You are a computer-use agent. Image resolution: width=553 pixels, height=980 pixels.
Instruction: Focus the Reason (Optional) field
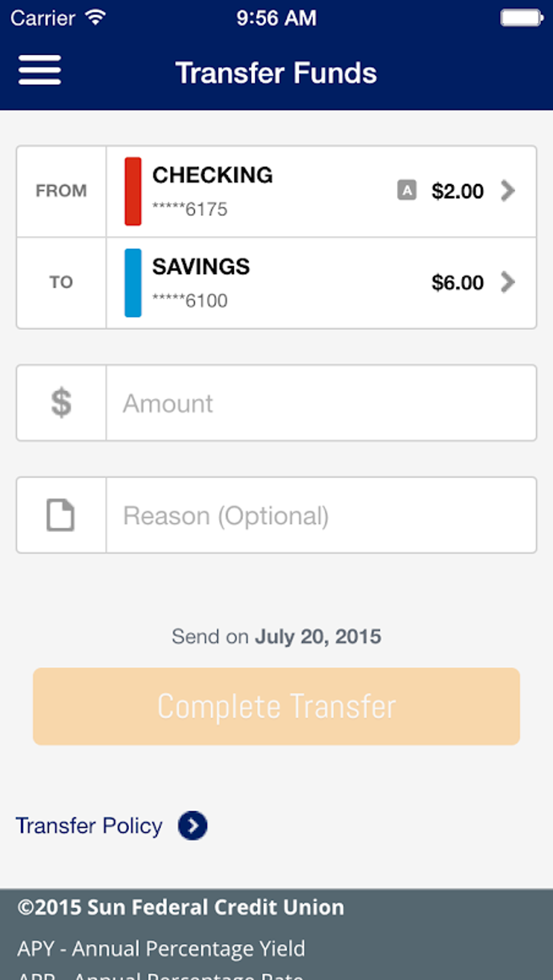pos(321,515)
